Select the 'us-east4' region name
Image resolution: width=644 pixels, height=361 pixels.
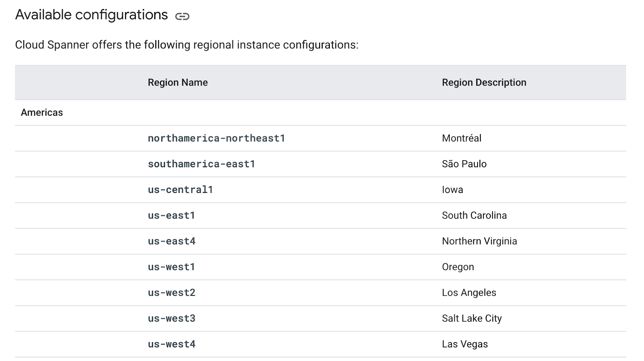172,241
